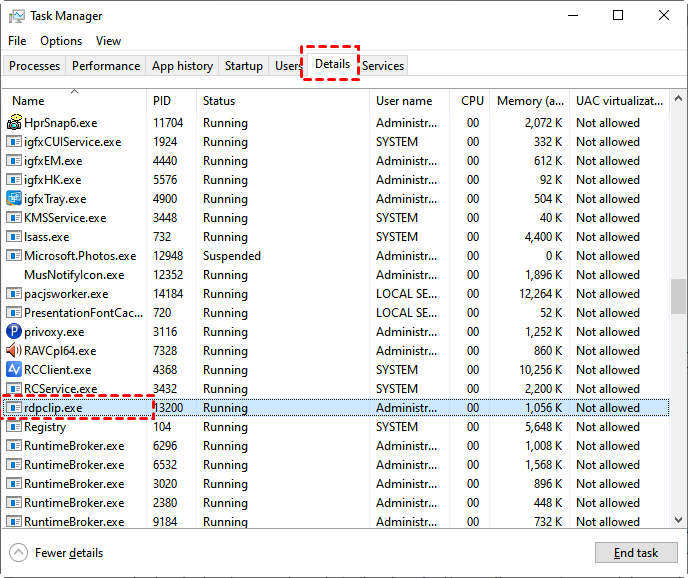688x578 pixels.
Task: Click PID 1924 in igfxCUIService.exe row
Action: point(165,142)
